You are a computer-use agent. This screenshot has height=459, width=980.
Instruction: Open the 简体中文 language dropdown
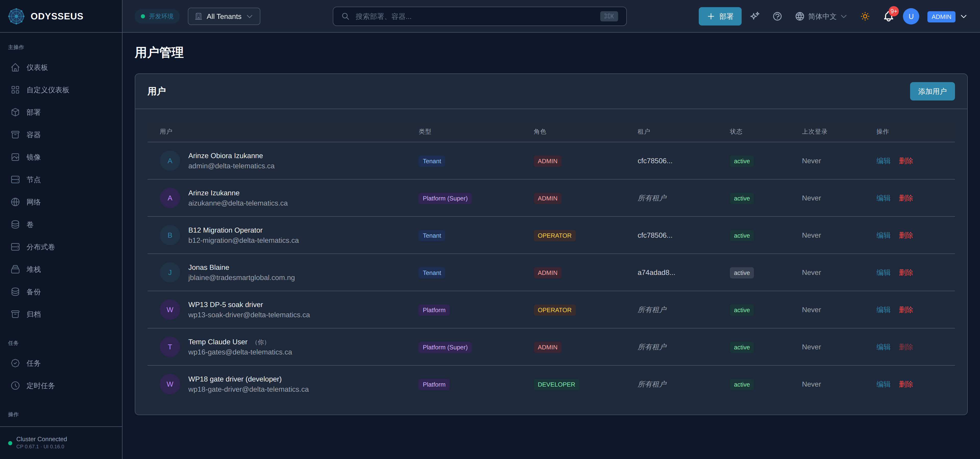tap(821, 16)
